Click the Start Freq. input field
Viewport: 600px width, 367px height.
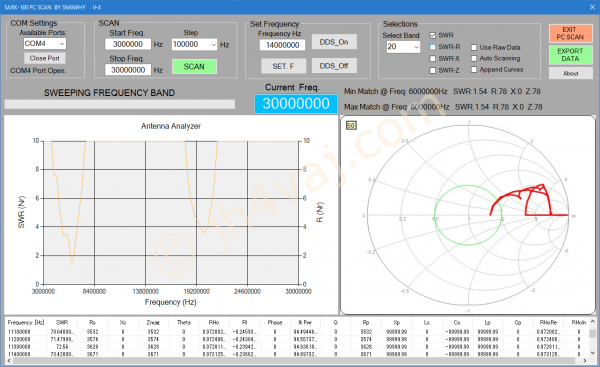128,44
